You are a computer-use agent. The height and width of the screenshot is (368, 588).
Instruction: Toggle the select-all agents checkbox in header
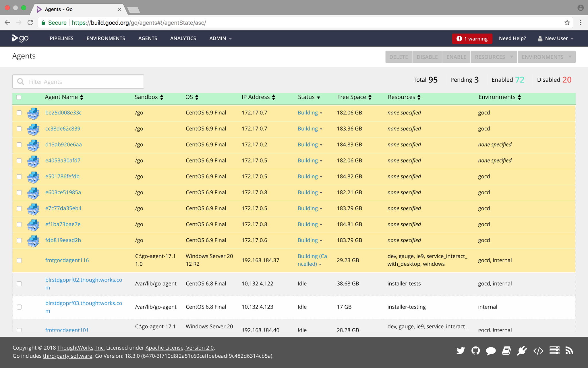tap(19, 97)
